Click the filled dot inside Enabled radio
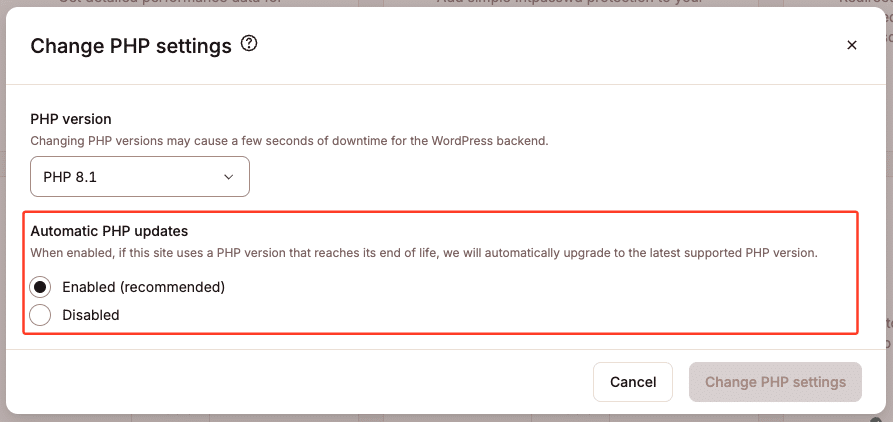Screen dimensions: 893x422 (x=41, y=287)
